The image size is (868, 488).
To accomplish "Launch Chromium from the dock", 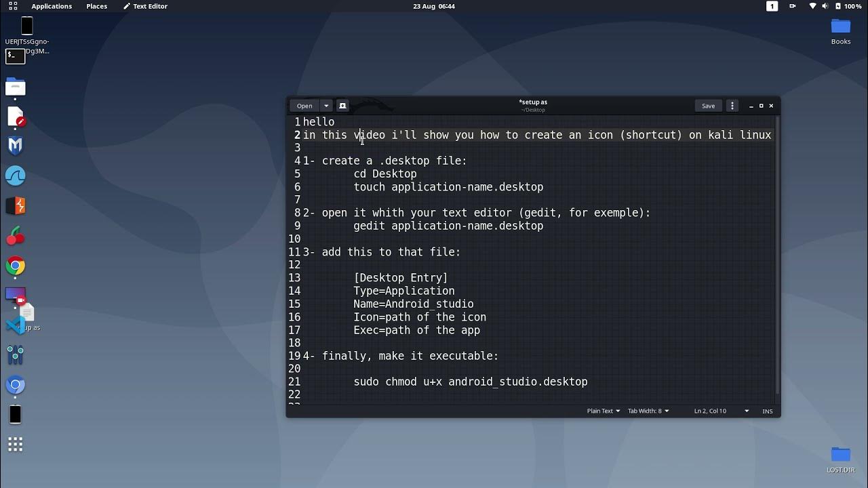I will pos(15,385).
